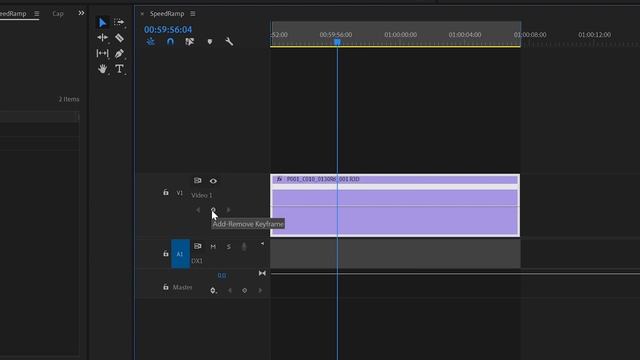Select the Razor tool
This screenshot has height=360, width=640.
click(119, 38)
